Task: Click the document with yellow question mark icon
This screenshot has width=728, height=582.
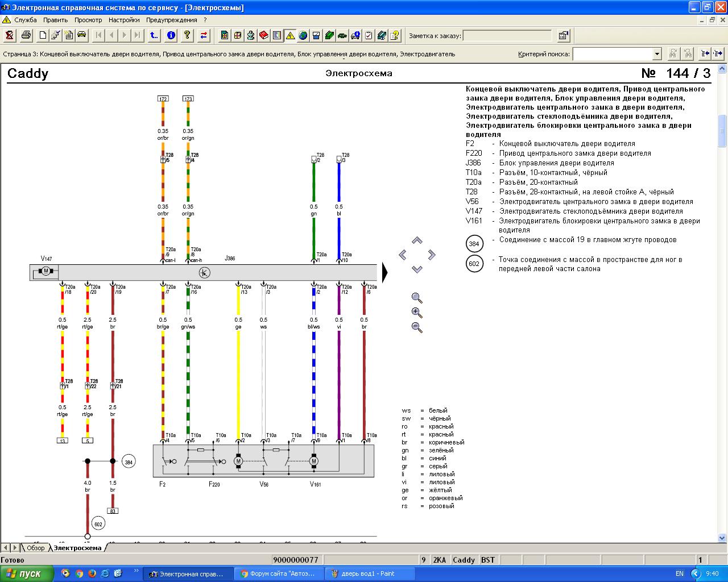Action: (395, 35)
